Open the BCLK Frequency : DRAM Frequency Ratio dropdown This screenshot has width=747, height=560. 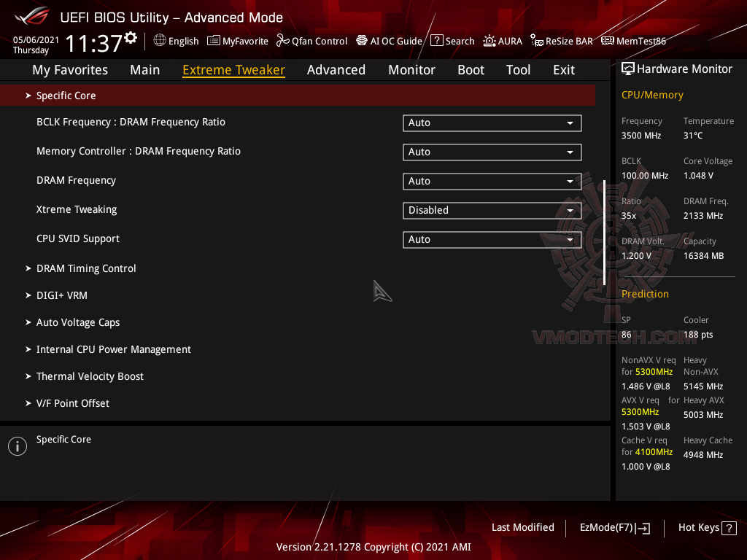click(492, 122)
